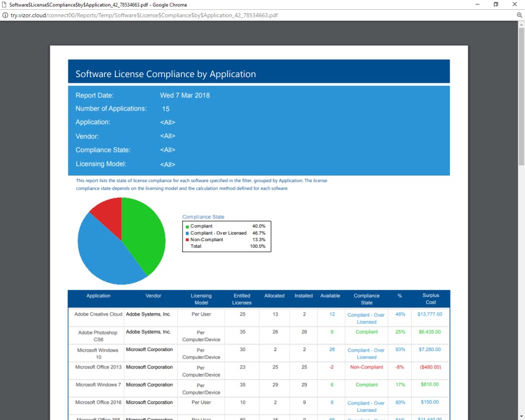
Task: Click the 'Microsoft Office 2013' application cell
Action: pos(98,367)
